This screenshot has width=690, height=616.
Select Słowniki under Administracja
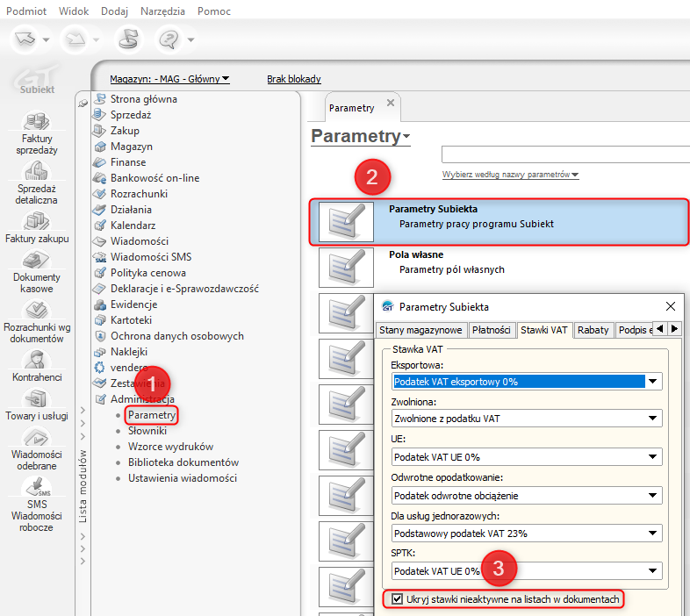147,431
